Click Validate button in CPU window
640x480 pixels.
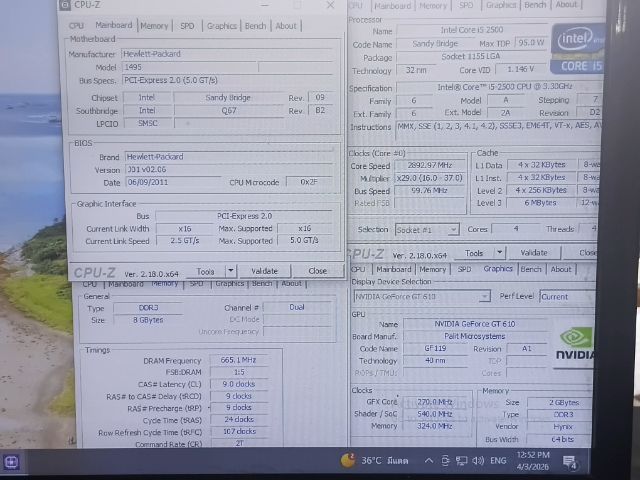(534, 253)
